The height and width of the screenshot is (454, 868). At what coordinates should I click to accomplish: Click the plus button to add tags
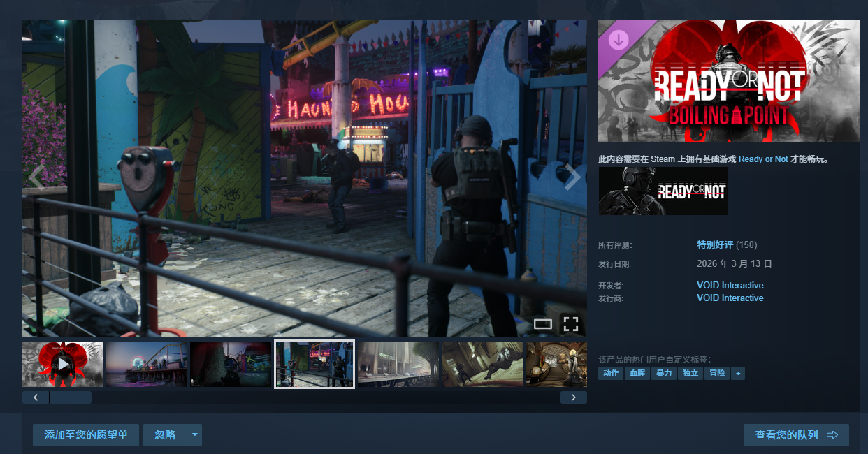pos(738,374)
